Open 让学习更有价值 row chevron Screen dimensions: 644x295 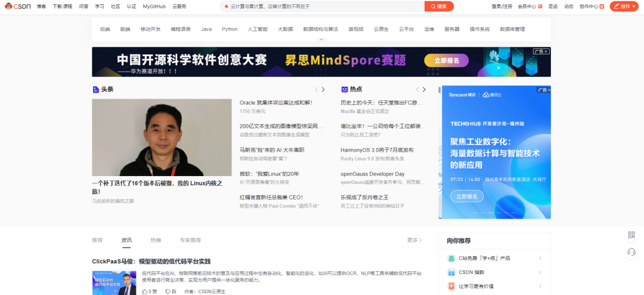point(540,287)
